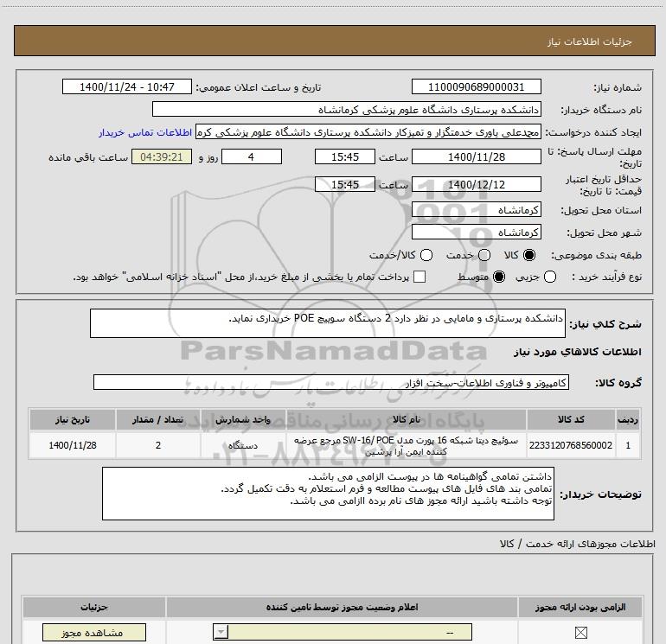Click the تعداد / مقدار column header
The image size is (666, 644).
[x=158, y=419]
